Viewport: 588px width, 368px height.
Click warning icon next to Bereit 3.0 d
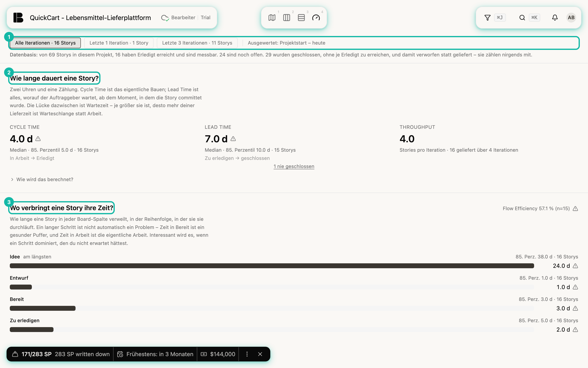point(575,308)
